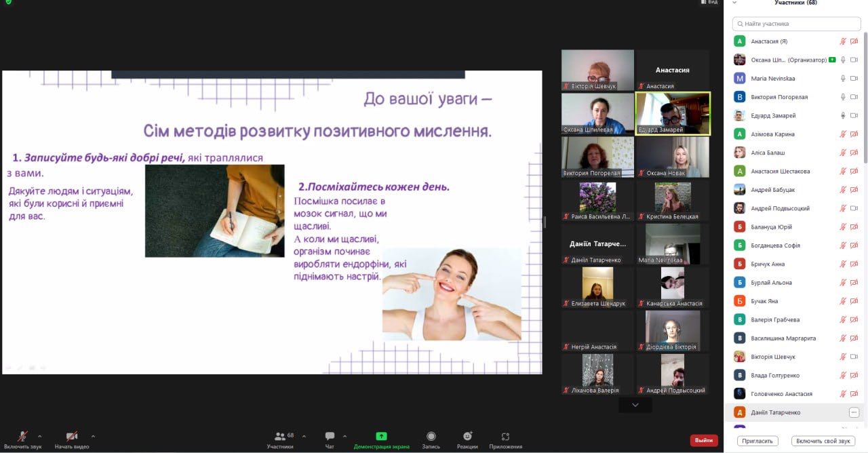The width and height of the screenshot is (868, 453).
Task: Select Ліхачова Валерія video thumbnail
Action: (x=597, y=374)
